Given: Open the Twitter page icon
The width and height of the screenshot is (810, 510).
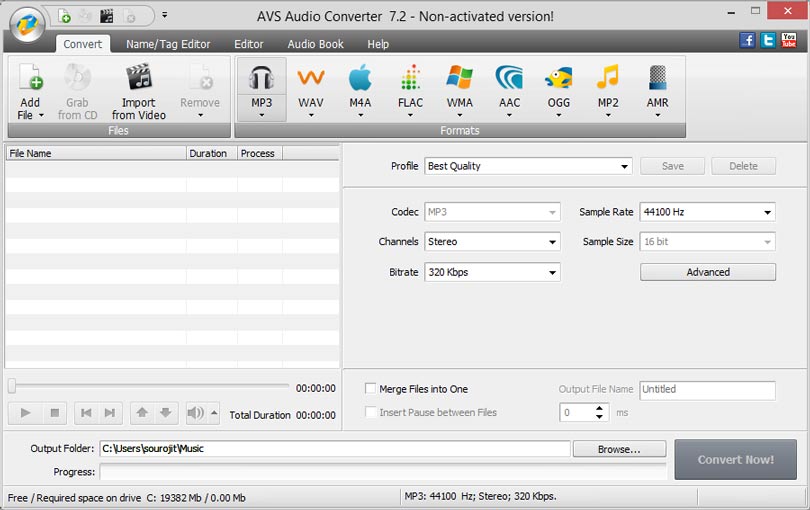Looking at the screenshot, I should click(x=768, y=40).
